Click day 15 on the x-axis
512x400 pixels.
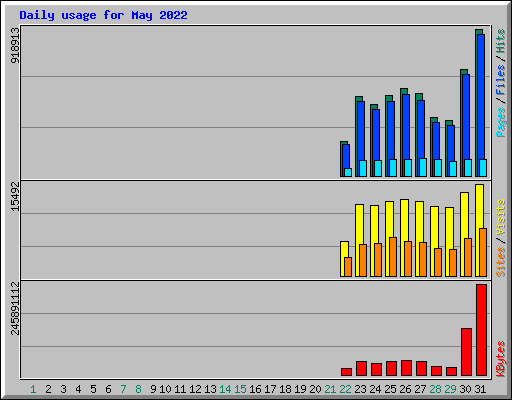pos(240,389)
